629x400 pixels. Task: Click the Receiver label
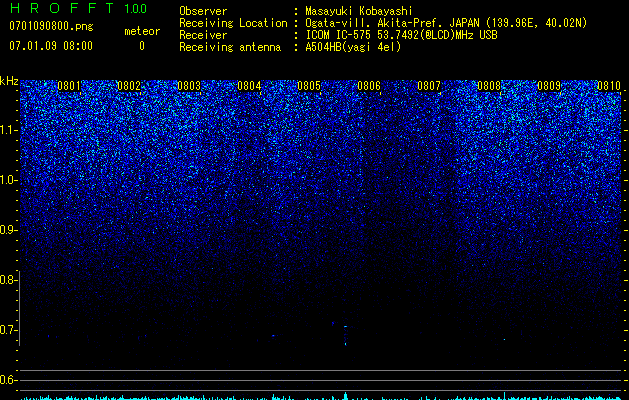point(203,35)
